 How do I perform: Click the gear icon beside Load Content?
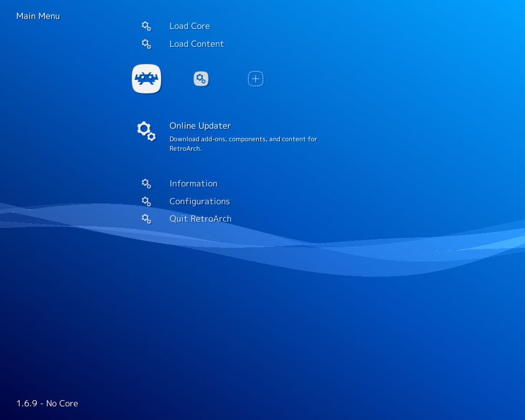coord(146,44)
